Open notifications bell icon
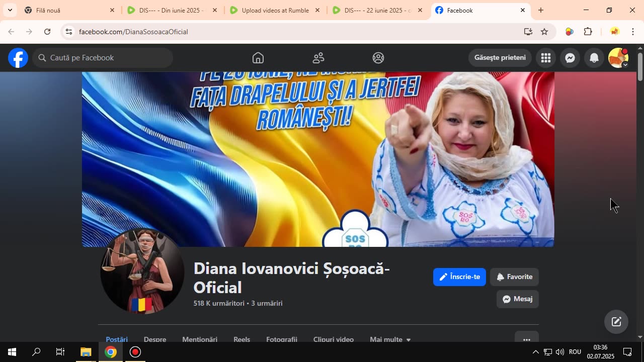 tap(594, 58)
